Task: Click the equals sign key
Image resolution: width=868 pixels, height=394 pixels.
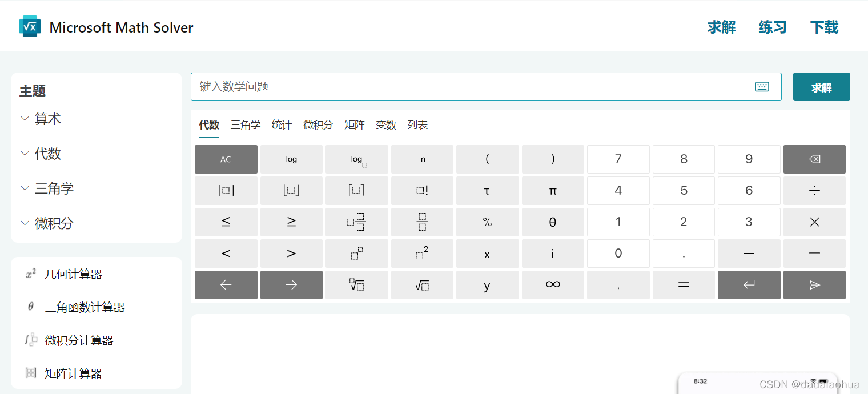Action: tap(684, 285)
